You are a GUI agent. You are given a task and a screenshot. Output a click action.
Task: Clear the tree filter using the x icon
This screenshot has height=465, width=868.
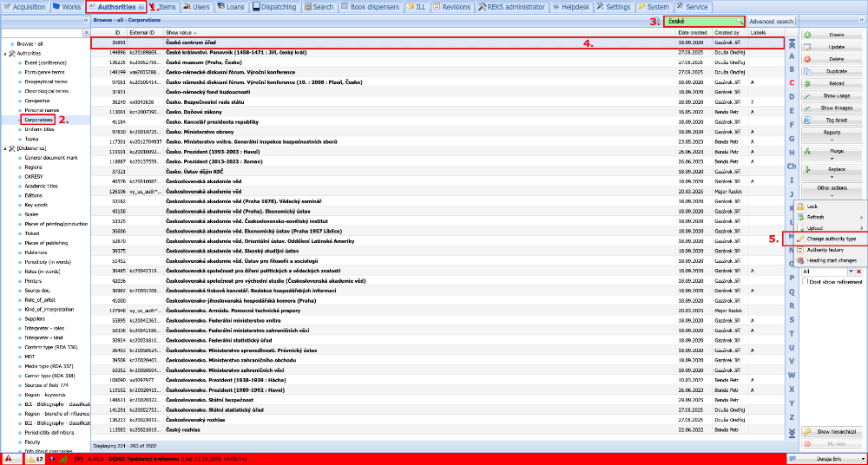coord(86,33)
